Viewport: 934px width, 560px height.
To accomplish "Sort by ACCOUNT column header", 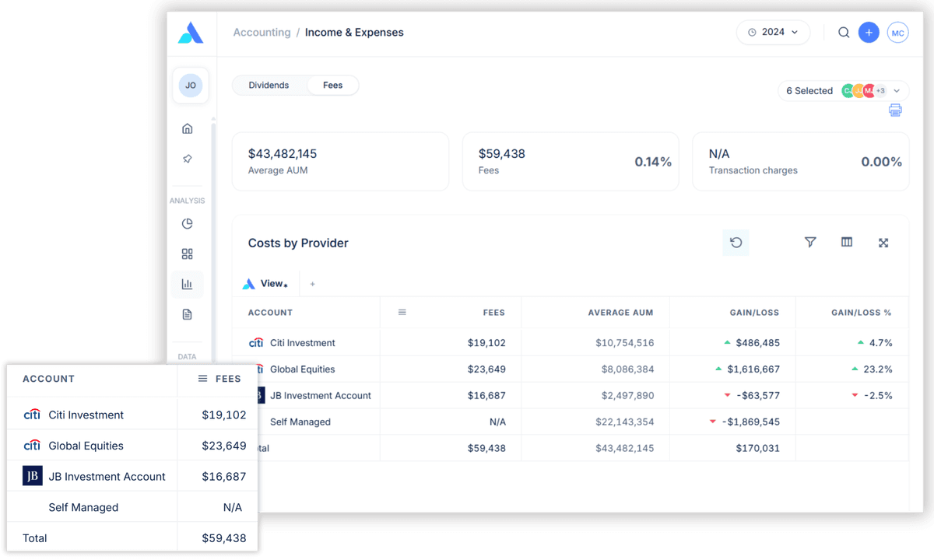I will (270, 313).
